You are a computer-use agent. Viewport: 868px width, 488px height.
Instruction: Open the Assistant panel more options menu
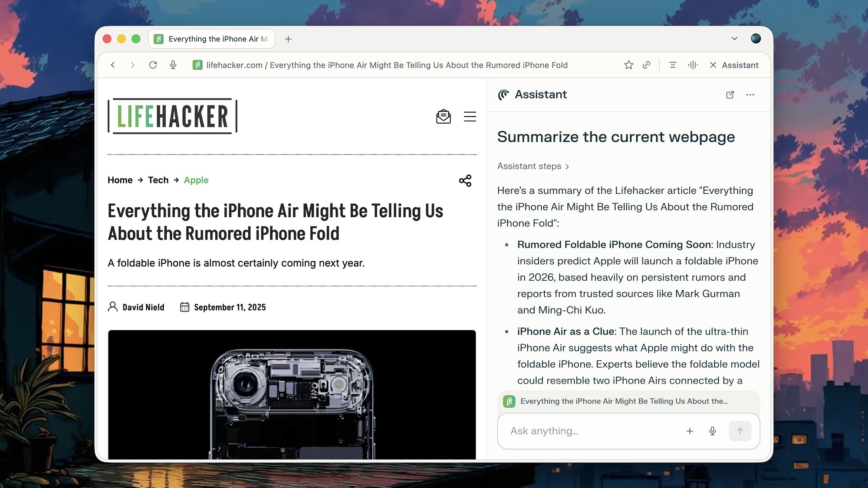750,95
